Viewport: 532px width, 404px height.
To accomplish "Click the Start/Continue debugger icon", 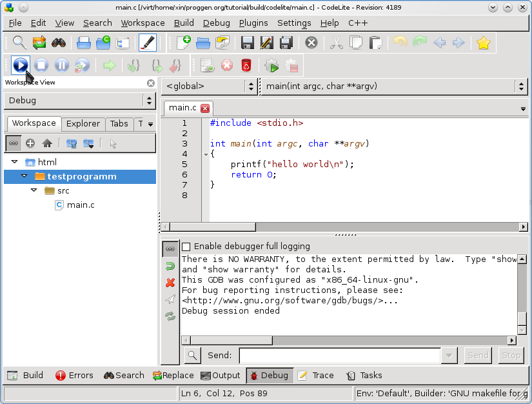I will coord(21,65).
